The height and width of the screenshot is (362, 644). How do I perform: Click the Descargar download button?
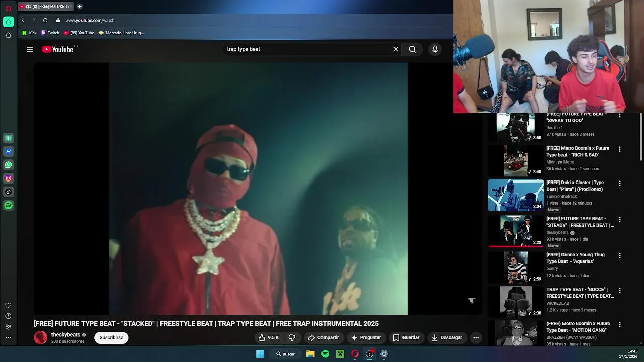(447, 338)
